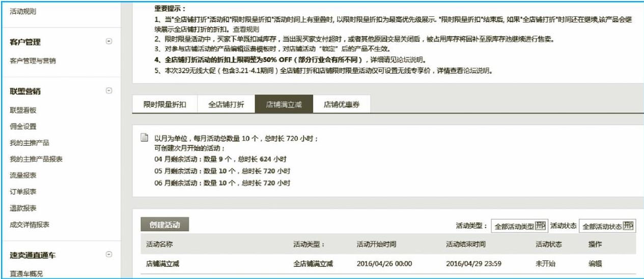Open 直通车概况 in the sidebar

26,274
